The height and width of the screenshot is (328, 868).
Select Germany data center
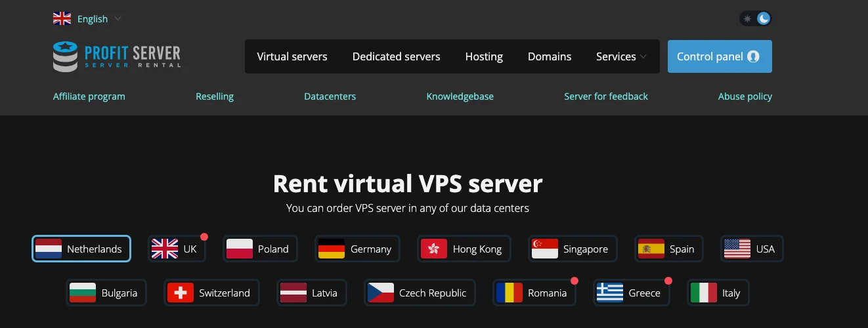pos(357,249)
